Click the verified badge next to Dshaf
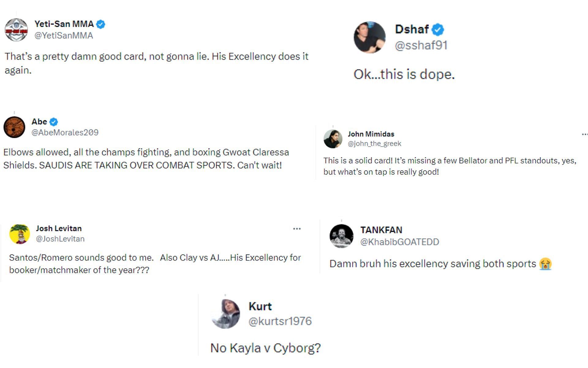The height and width of the screenshot is (368, 588). pos(438,29)
